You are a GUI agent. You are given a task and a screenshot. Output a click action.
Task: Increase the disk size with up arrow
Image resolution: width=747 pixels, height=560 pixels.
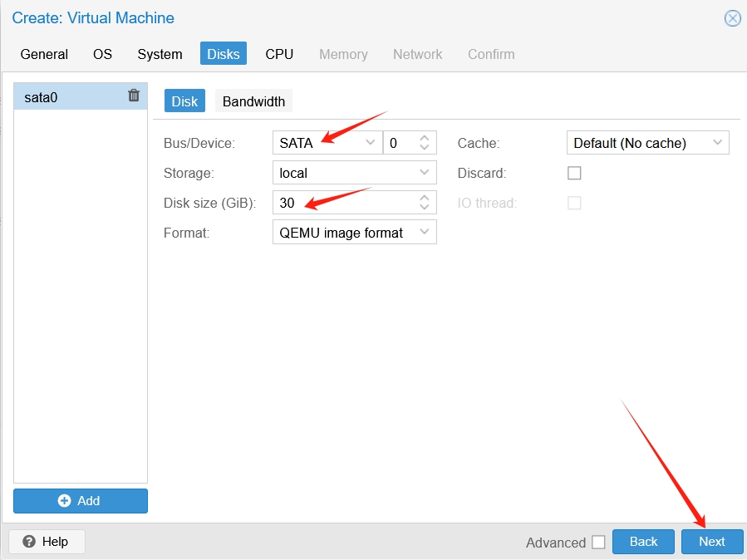[x=424, y=198]
